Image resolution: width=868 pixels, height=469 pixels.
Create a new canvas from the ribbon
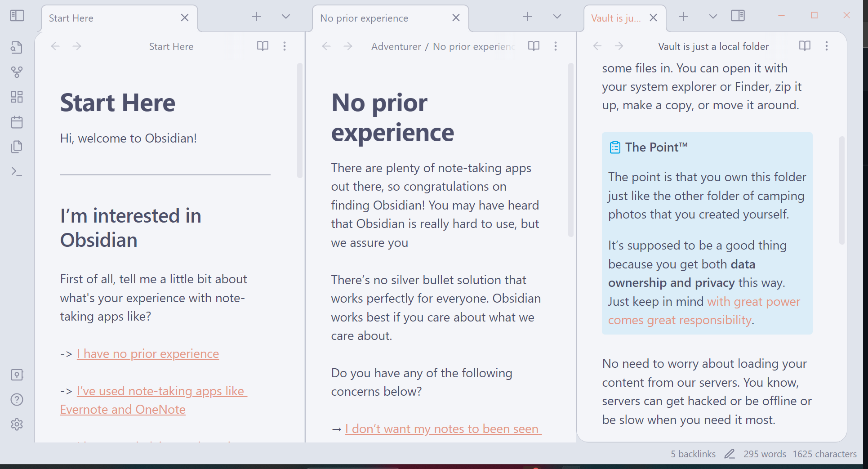point(17,97)
